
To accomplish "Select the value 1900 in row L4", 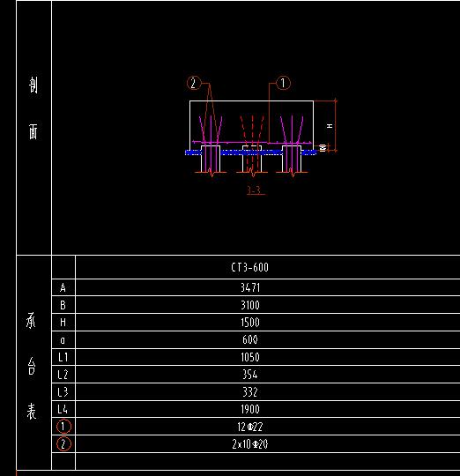I will 250,410.
